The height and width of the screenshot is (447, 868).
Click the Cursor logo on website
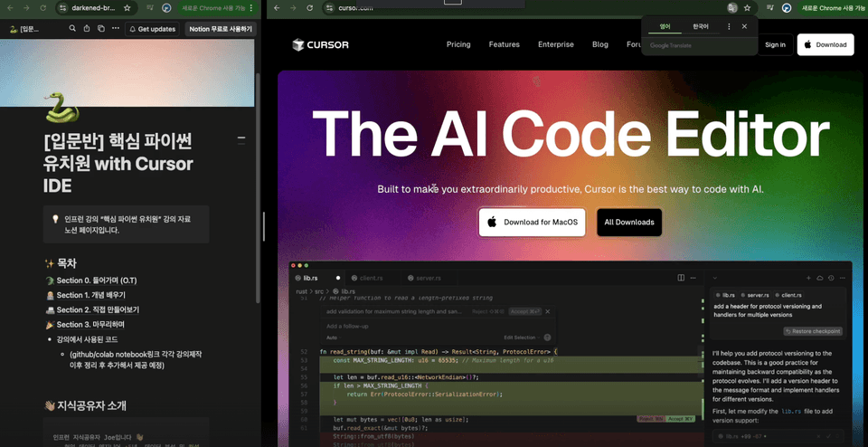pyautogui.click(x=320, y=45)
